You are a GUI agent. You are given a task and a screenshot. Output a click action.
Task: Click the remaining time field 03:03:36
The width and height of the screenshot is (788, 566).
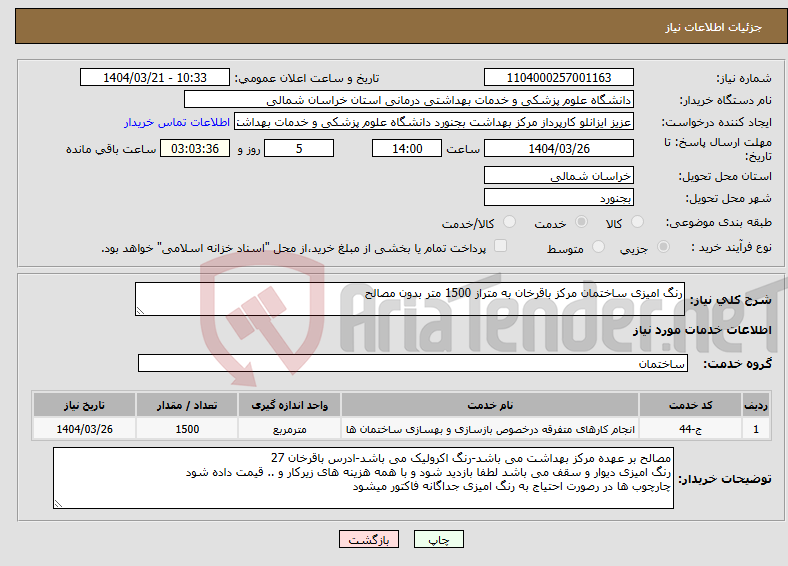coord(195,148)
